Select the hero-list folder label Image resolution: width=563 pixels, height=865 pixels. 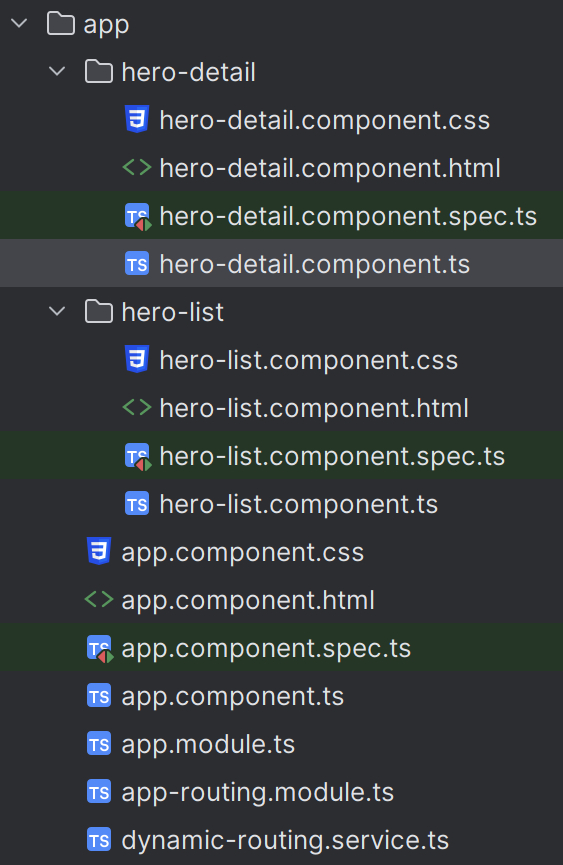click(173, 312)
